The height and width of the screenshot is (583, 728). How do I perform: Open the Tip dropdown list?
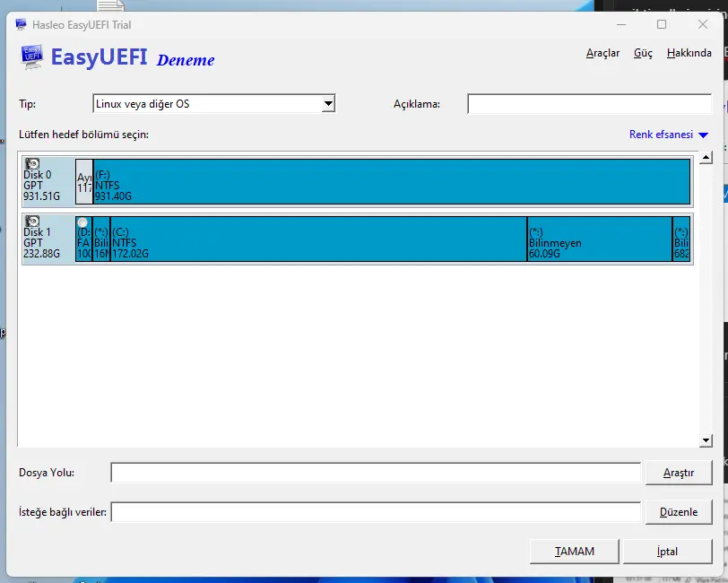tap(328, 103)
